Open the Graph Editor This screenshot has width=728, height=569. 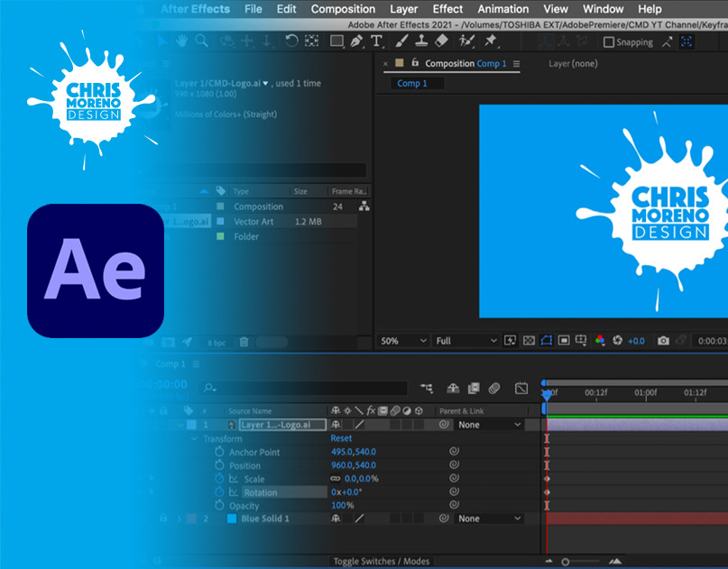(x=521, y=389)
